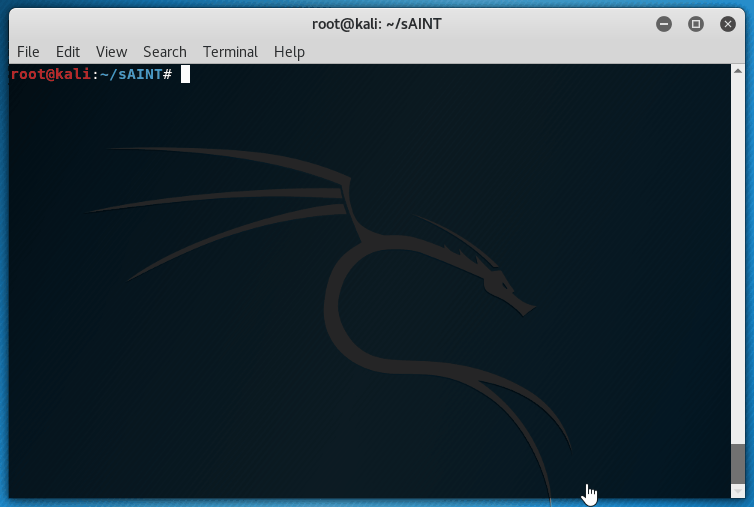
Task: Click the terminal cursor block
Action: tap(185, 74)
